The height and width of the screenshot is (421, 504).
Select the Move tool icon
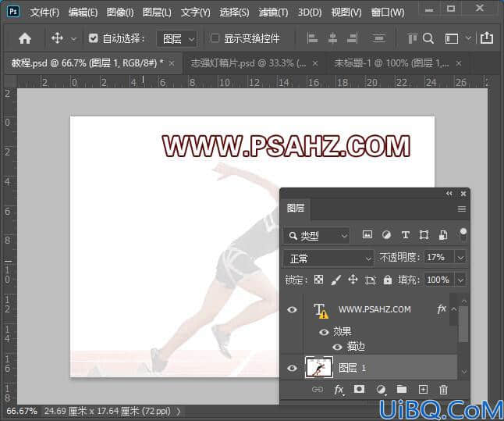pos(57,38)
